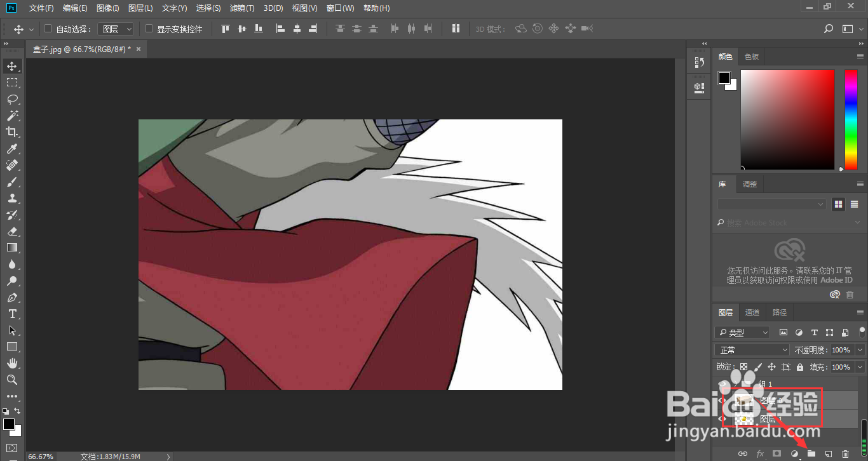Viewport: 868px width, 461px height.
Task: Select the Blur tool
Action: pos(12,264)
